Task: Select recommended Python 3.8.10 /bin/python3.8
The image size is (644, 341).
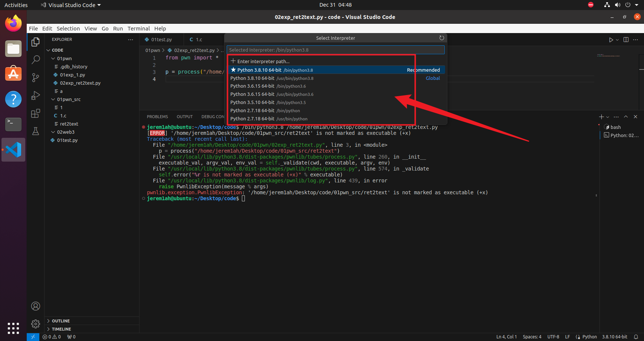Action: point(336,70)
